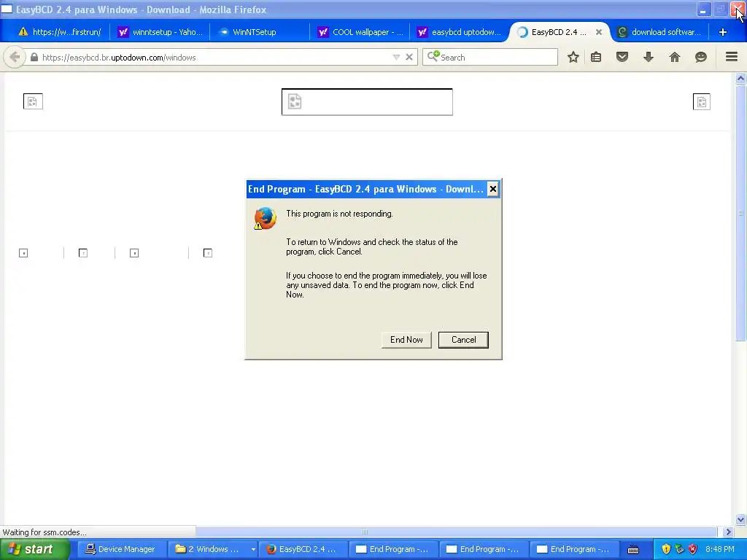Click the vertical scrollbar thumb

(740, 213)
